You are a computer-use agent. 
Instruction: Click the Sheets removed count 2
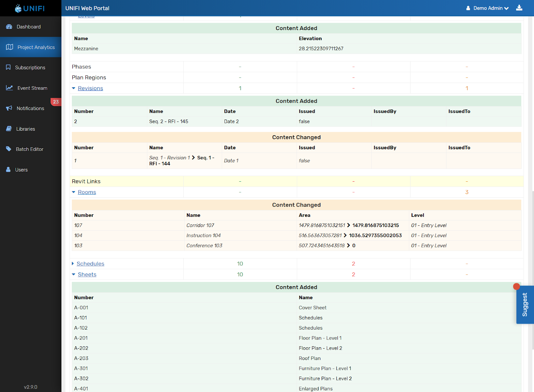point(353,274)
